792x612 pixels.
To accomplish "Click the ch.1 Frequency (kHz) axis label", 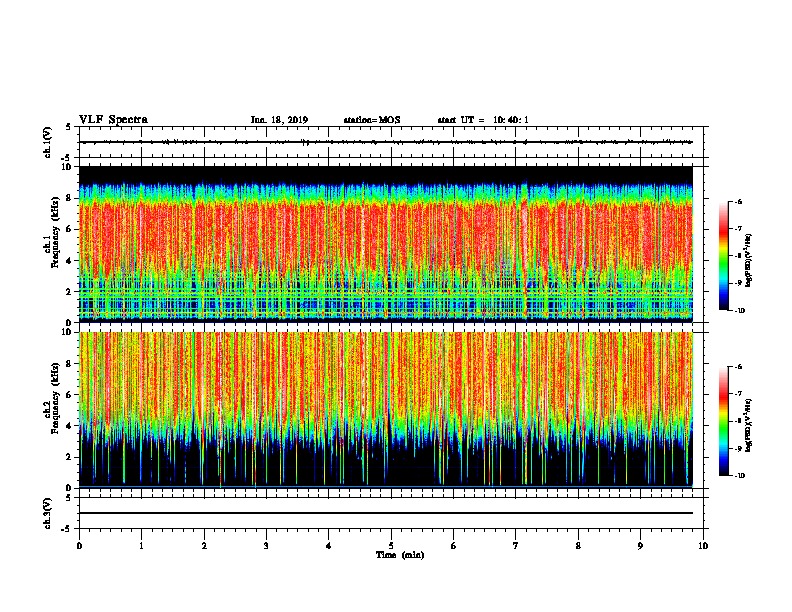I will [51, 232].
